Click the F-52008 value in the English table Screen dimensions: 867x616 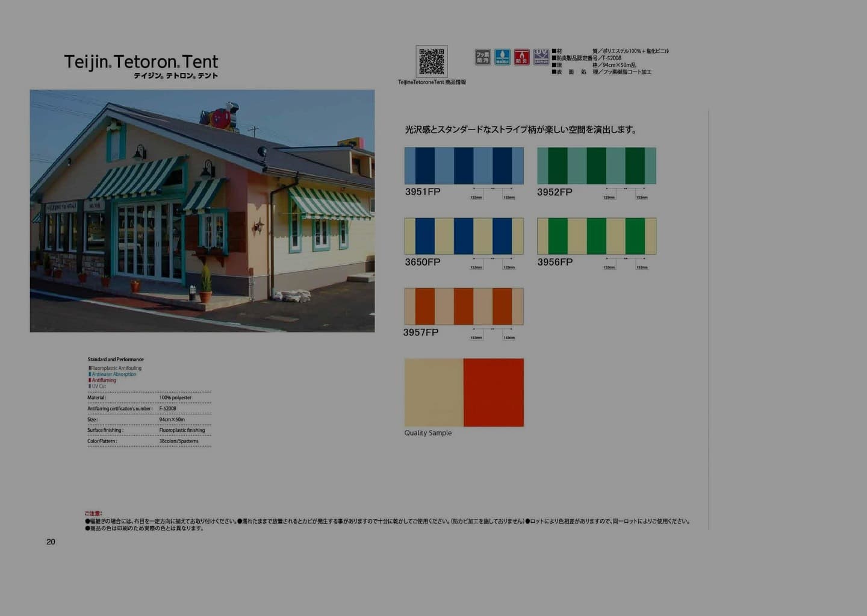coord(168,408)
